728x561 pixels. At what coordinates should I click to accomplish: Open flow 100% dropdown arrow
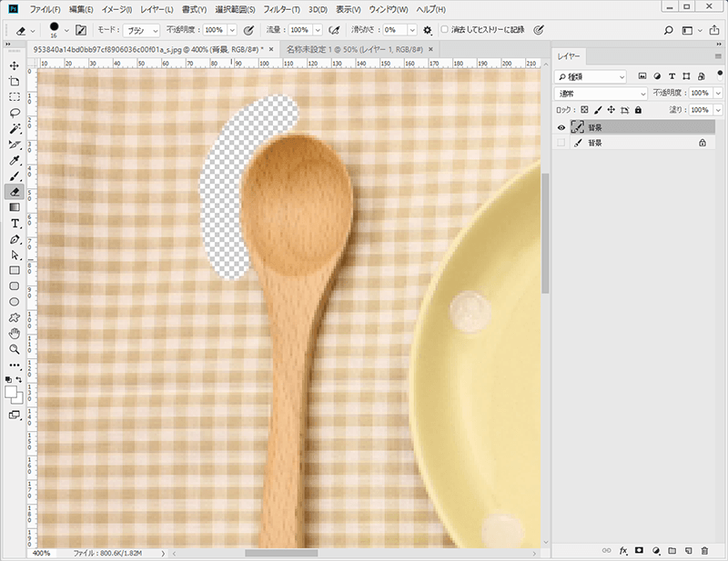coord(318,30)
